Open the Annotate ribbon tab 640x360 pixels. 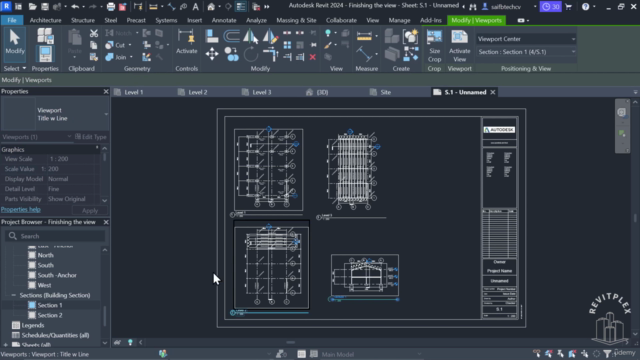click(224, 20)
